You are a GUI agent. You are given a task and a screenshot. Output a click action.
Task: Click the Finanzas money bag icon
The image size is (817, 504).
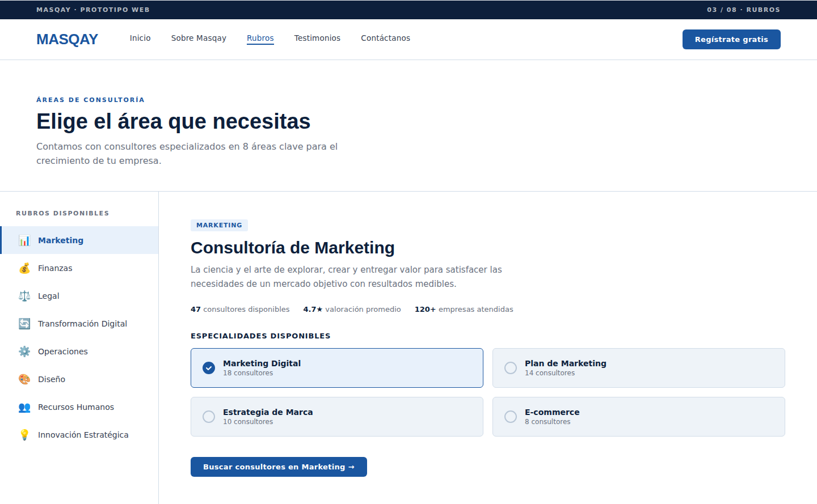click(24, 268)
